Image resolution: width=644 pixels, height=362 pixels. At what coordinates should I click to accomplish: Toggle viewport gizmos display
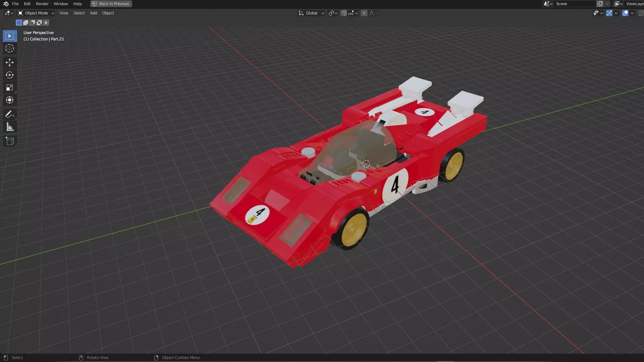pos(609,13)
